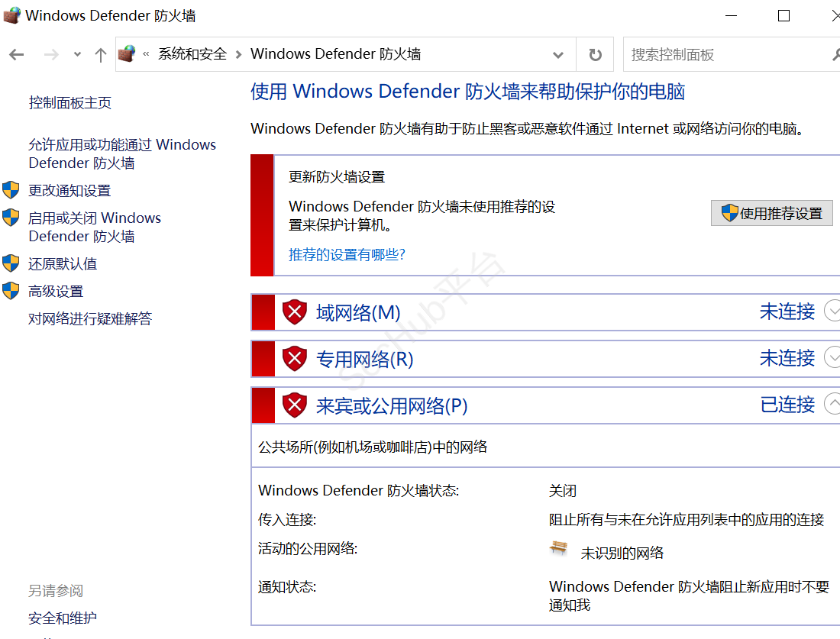Click the shield icon next to 更改通知设置
The width and height of the screenshot is (840, 639).
pyautogui.click(x=10, y=190)
